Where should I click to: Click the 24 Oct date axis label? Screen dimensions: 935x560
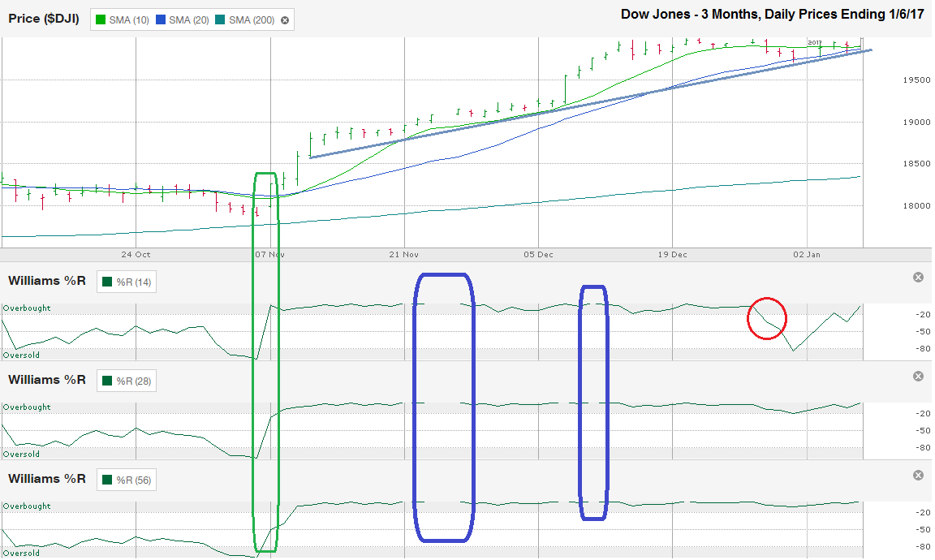pyautogui.click(x=136, y=255)
